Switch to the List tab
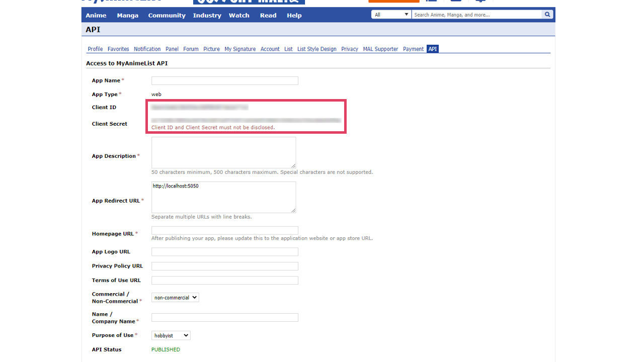This screenshot has width=644, height=362. coord(288,49)
